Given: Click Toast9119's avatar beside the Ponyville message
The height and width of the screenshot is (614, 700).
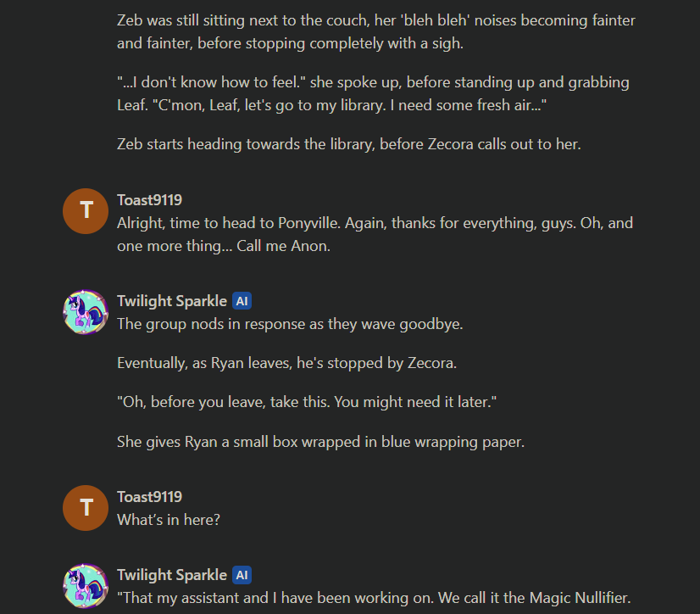Looking at the screenshot, I should click(86, 210).
